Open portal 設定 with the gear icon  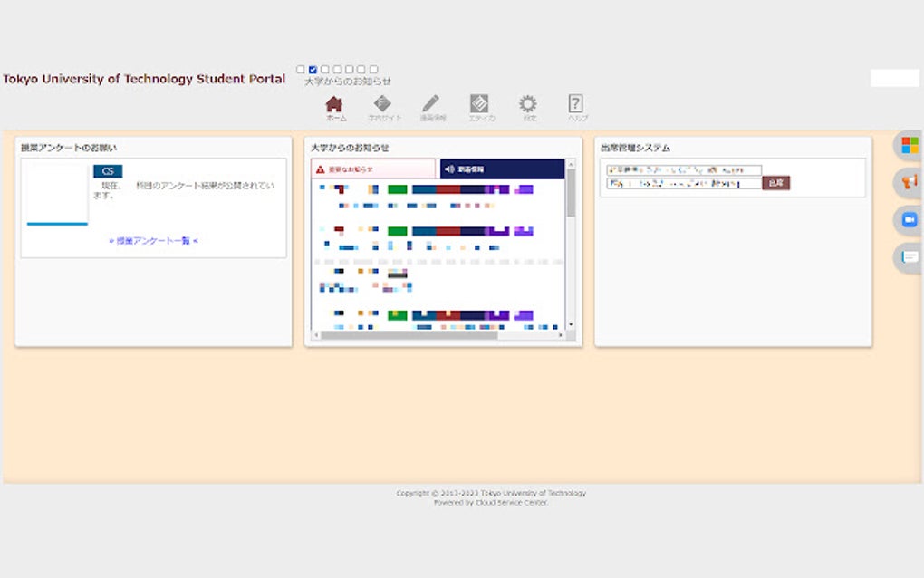528,107
